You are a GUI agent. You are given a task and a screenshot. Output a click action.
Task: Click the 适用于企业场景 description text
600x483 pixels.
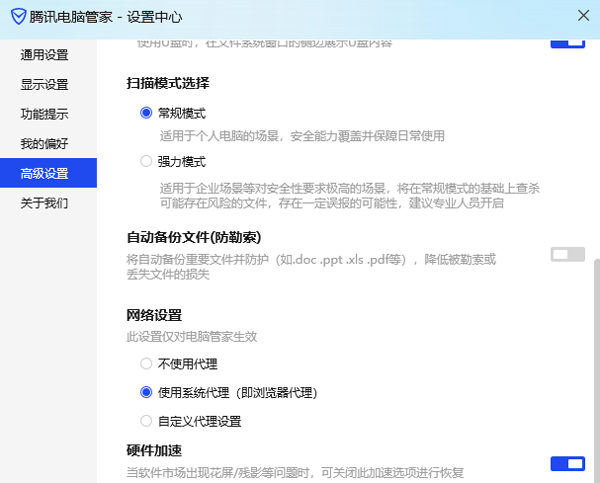(350, 196)
